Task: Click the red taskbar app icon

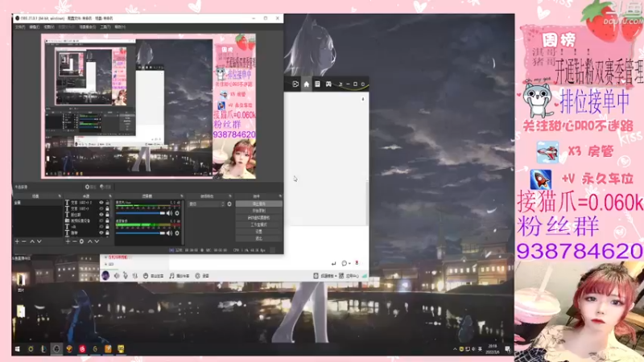Action: tap(82, 349)
